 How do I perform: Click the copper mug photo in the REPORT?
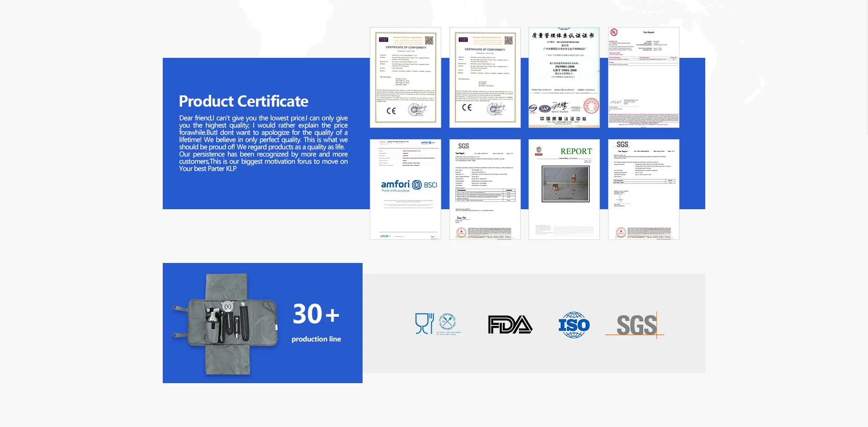566,184
